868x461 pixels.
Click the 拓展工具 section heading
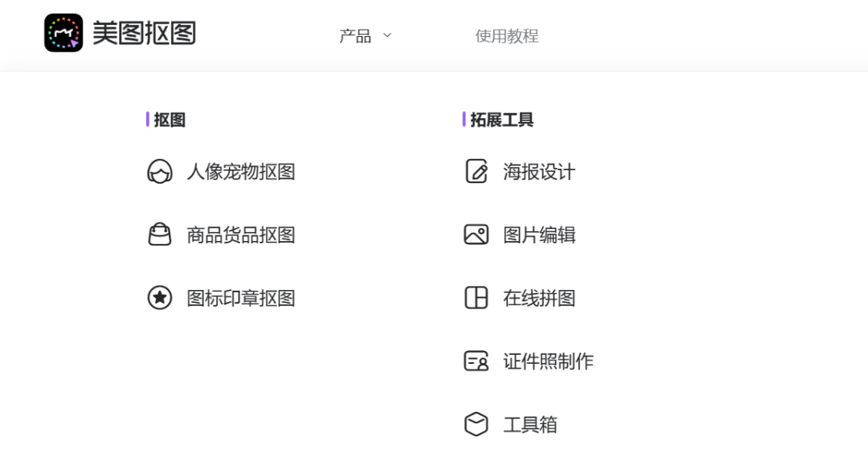pyautogui.click(x=502, y=120)
